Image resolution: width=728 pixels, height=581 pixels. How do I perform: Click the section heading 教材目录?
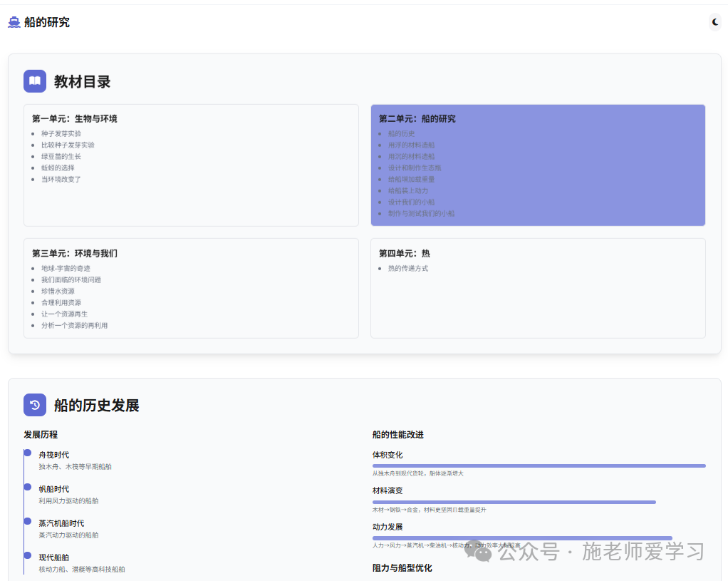click(82, 82)
